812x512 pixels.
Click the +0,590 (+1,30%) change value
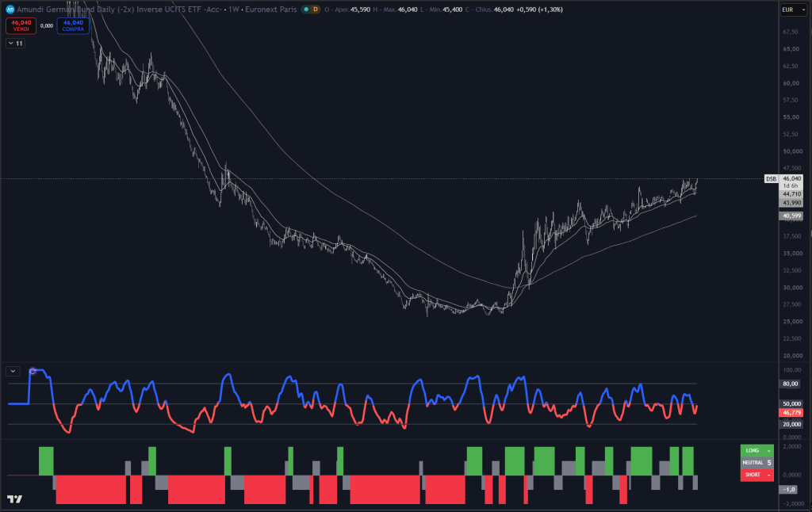(x=539, y=10)
